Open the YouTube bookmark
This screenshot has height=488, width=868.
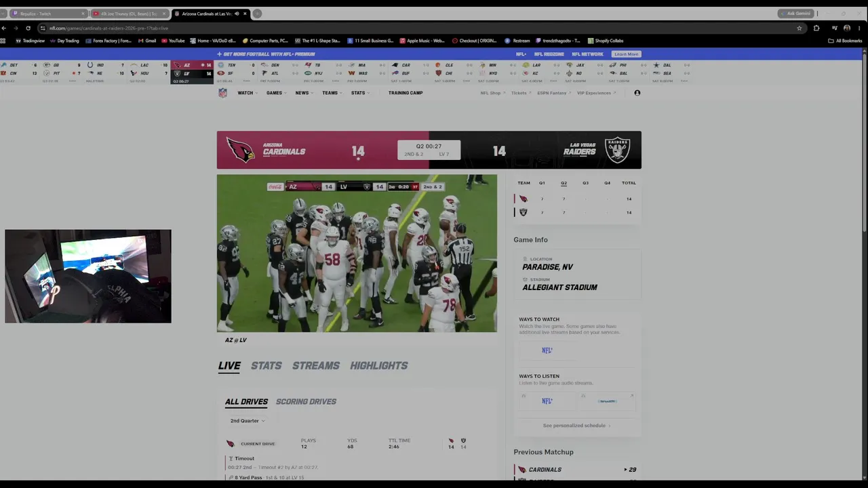(173, 41)
